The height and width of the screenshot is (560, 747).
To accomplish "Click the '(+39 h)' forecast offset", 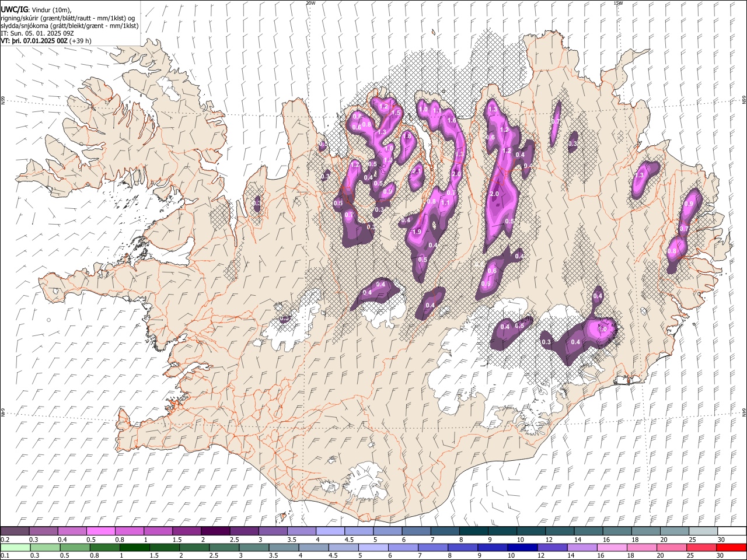I will coord(80,41).
